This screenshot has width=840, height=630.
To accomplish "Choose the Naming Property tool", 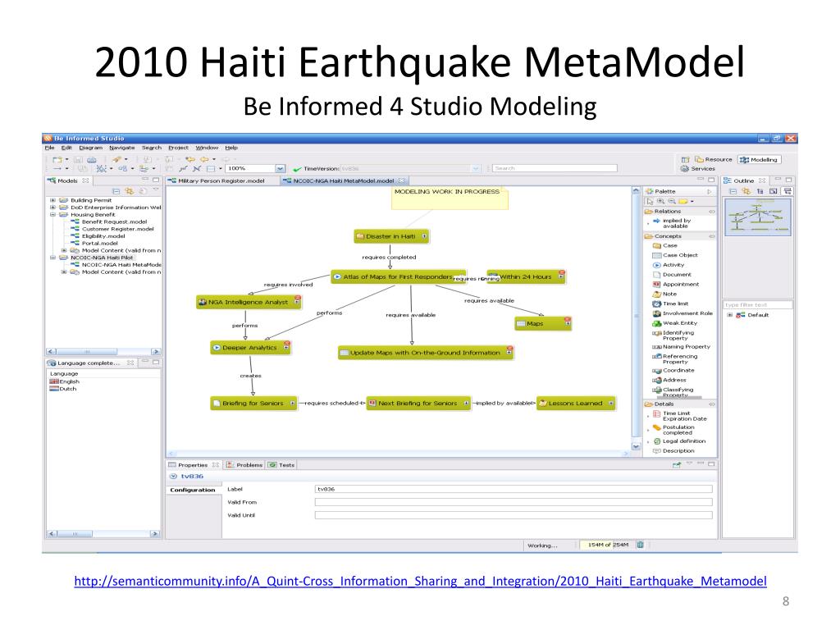I will point(681,347).
